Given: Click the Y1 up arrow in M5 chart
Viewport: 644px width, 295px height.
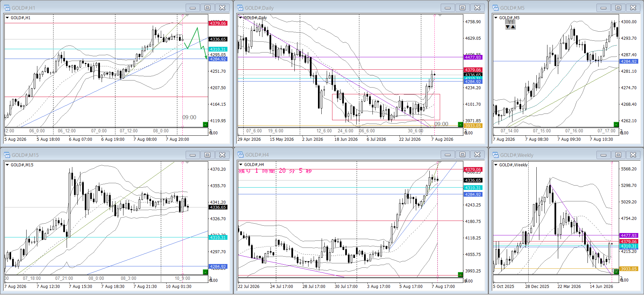Looking at the screenshot, I should [x=513, y=27].
